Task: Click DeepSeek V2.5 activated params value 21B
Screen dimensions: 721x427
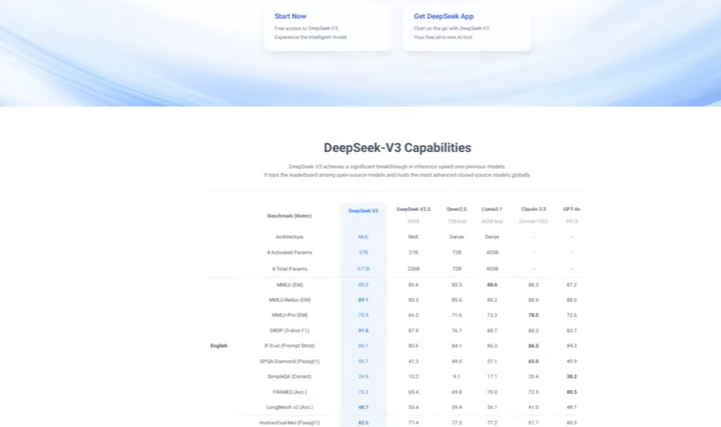Action: point(413,252)
